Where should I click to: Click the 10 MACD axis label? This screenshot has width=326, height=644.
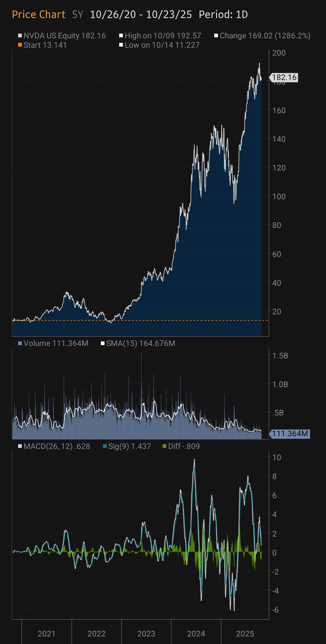276,457
